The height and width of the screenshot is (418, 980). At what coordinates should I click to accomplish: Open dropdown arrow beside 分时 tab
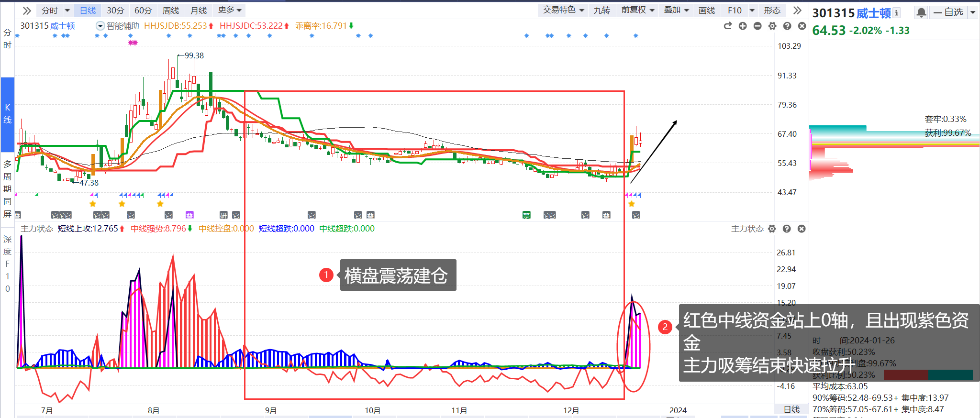click(x=67, y=11)
